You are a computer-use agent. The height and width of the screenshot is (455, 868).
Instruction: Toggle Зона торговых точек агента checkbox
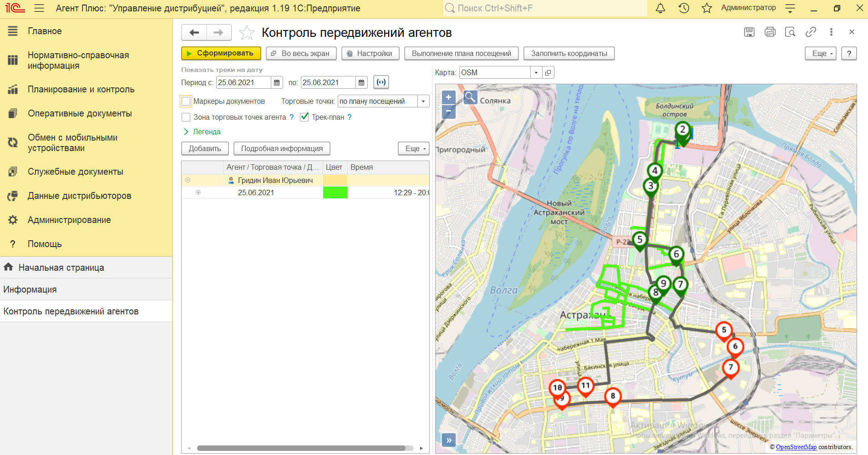(186, 117)
